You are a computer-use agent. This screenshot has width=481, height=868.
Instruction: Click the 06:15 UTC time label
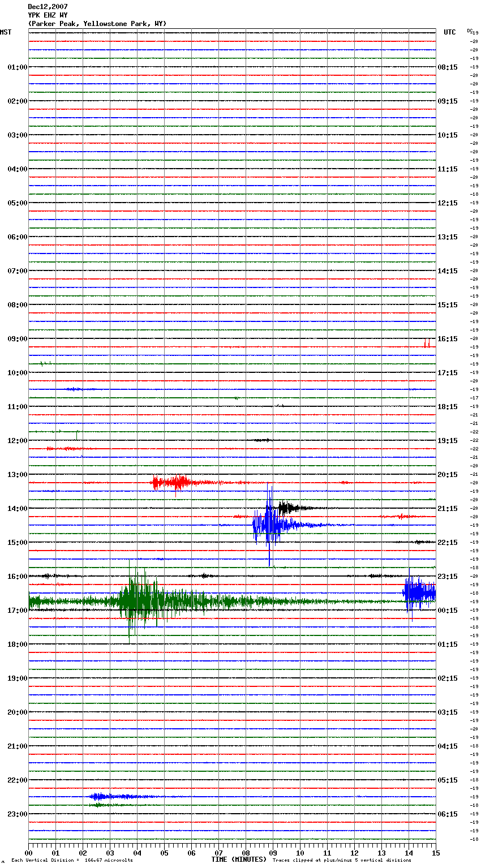[x=448, y=814]
